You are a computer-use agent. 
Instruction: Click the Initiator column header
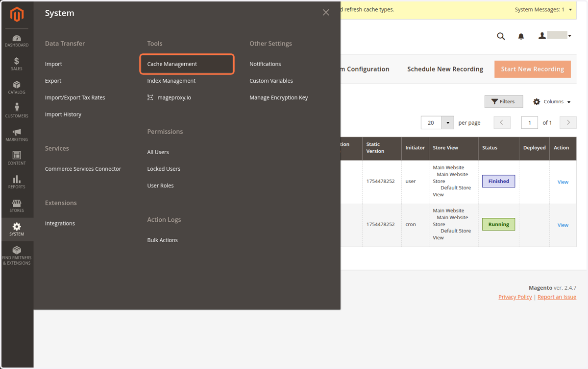[415, 148]
